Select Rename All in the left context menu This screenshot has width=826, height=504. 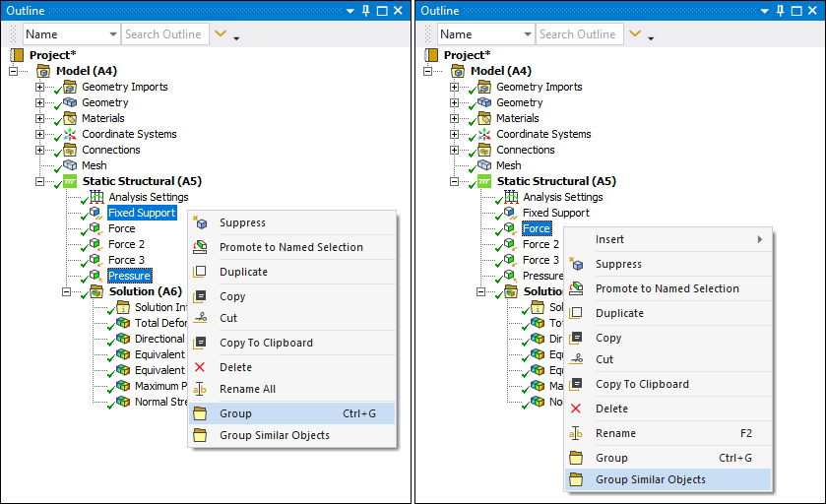tap(247, 389)
